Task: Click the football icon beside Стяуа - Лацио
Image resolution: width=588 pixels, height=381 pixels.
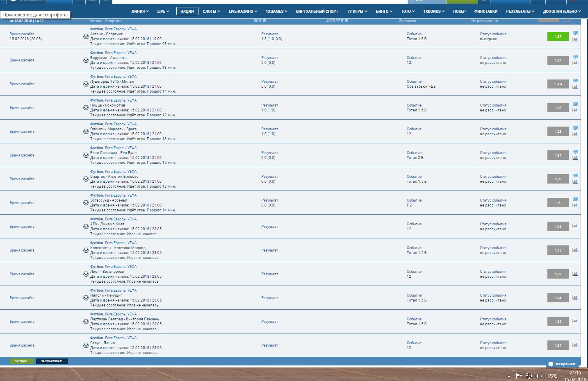Action: click(86, 345)
